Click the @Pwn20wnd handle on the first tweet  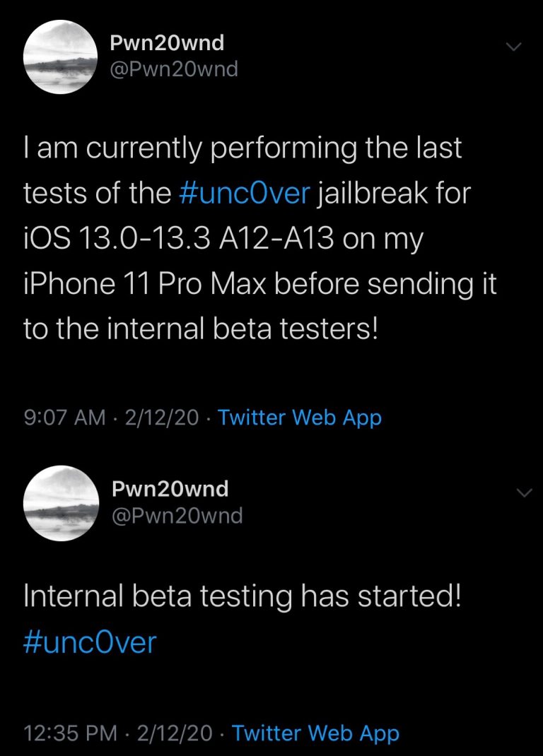tap(174, 69)
